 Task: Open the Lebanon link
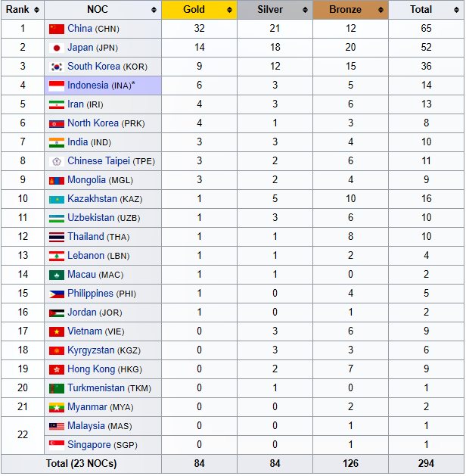coord(85,256)
